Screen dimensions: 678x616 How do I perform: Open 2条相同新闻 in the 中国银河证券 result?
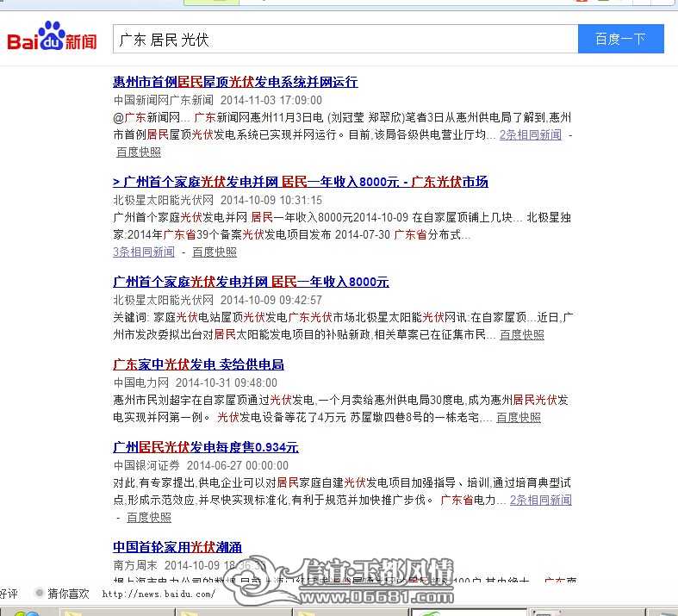coord(540,501)
